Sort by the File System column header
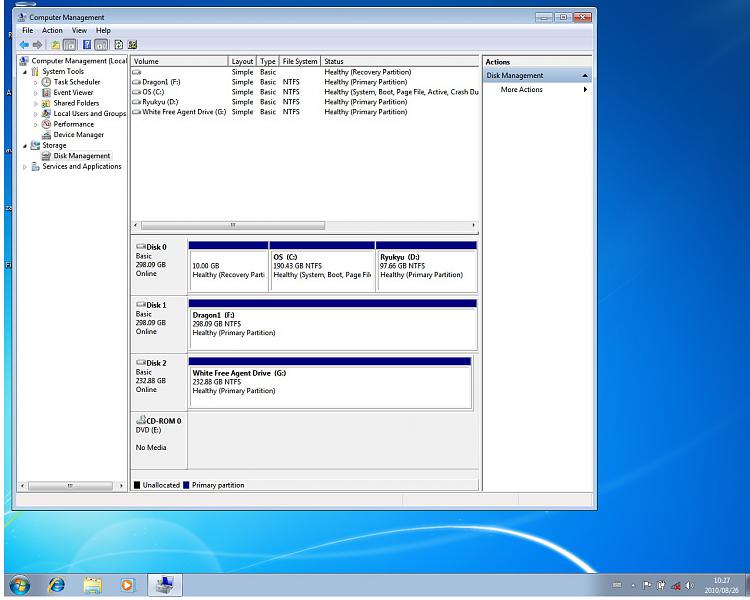Image resolution: width=750 pixels, height=600 pixels. click(x=299, y=61)
